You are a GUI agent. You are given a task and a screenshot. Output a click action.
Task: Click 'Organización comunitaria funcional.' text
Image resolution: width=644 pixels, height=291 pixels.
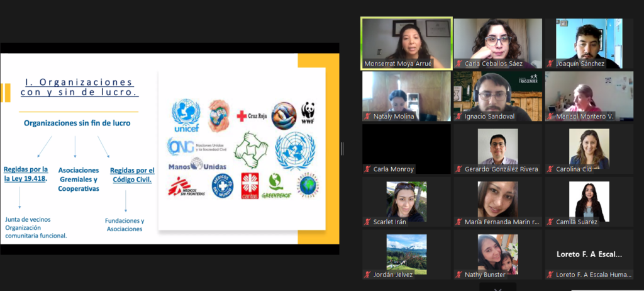[36, 232]
